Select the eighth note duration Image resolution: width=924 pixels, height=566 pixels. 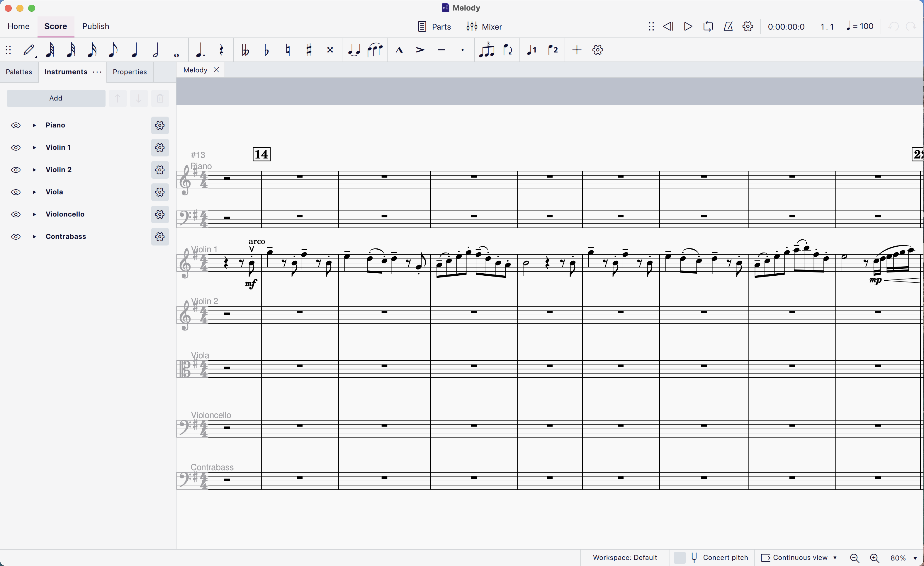[x=113, y=50]
